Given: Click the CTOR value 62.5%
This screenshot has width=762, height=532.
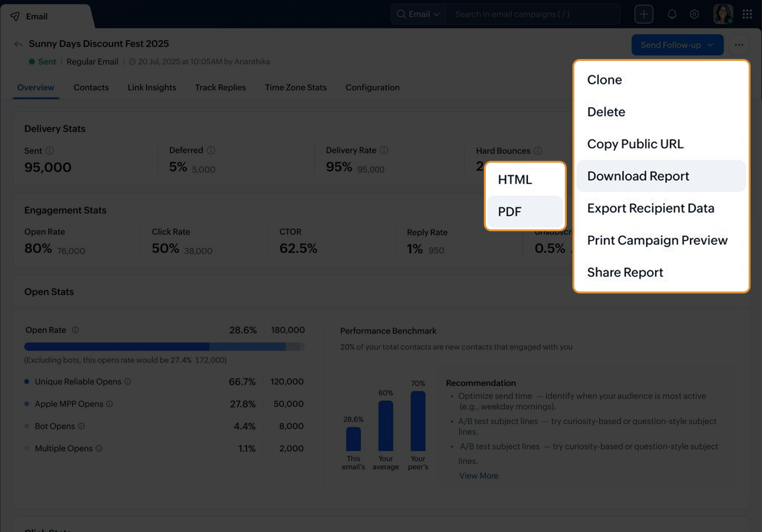Looking at the screenshot, I should click(298, 248).
